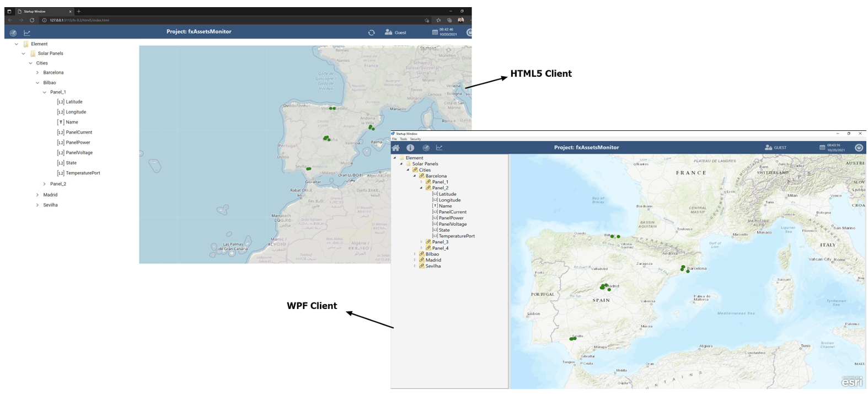
Task: Go back with the browser back arrow
Action: [10, 20]
